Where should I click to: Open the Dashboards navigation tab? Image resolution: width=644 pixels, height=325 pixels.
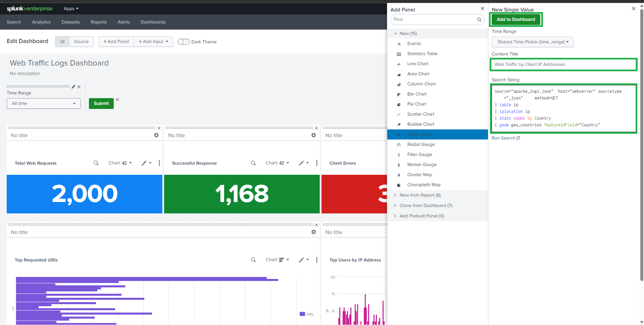[153, 22]
